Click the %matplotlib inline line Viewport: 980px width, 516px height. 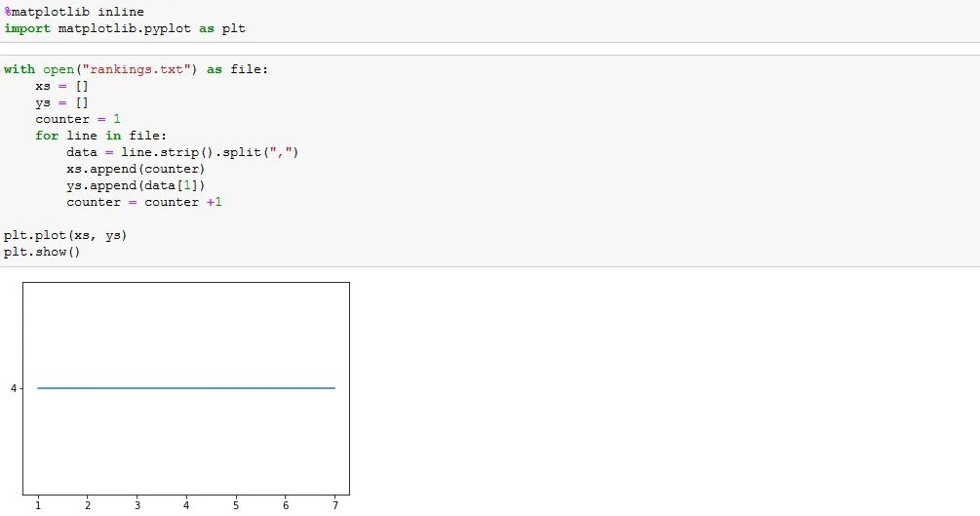click(x=74, y=12)
